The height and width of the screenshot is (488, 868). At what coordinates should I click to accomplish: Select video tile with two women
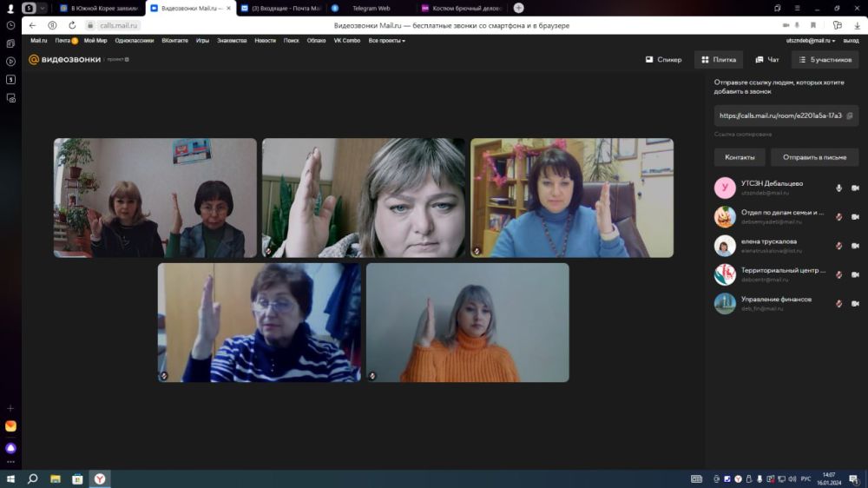click(155, 198)
